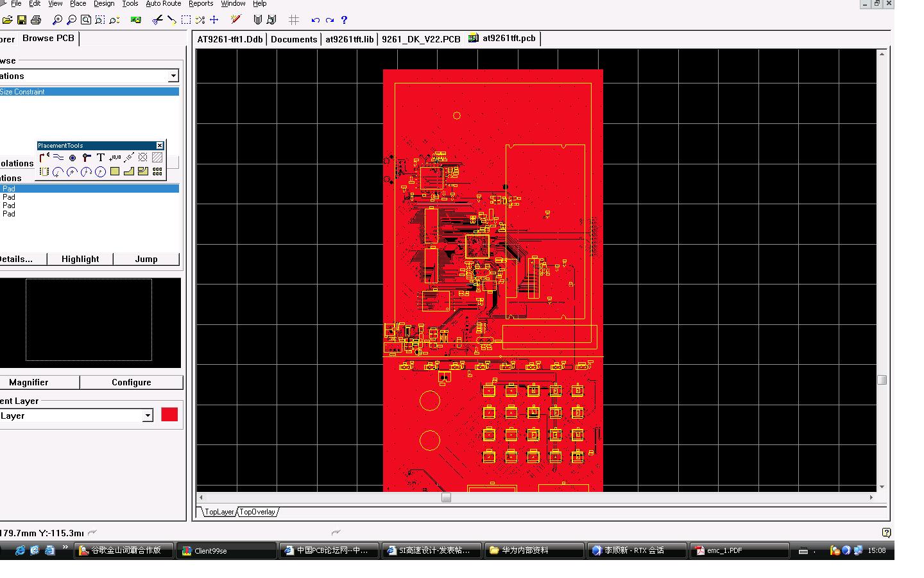
Task: Open the Place menu
Action: (x=78, y=4)
